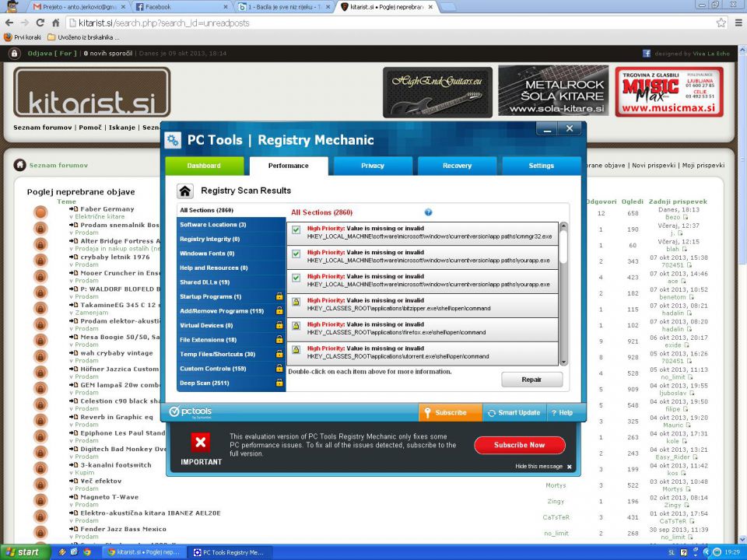The height and width of the screenshot is (560, 747).
Task: Click the Help button in Registry Mechanic footer
Action: [x=562, y=412]
